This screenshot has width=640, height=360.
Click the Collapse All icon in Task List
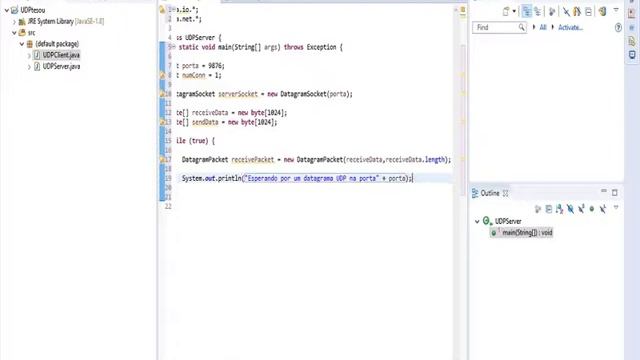588,11
